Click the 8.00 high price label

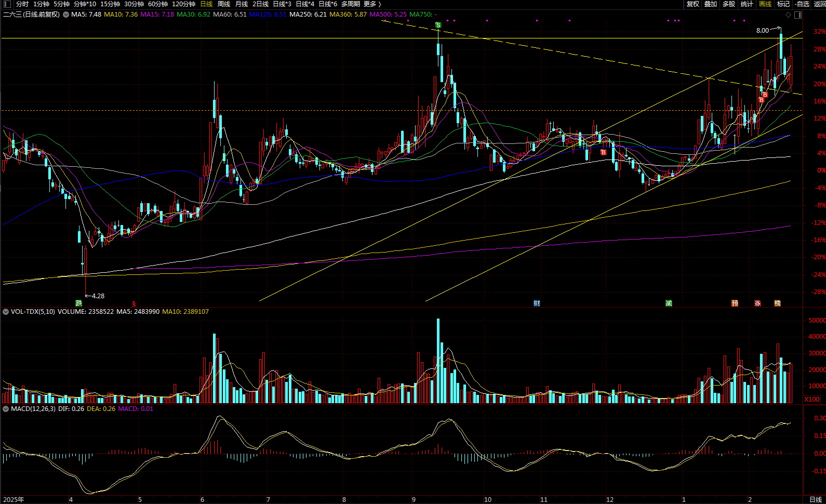point(763,31)
